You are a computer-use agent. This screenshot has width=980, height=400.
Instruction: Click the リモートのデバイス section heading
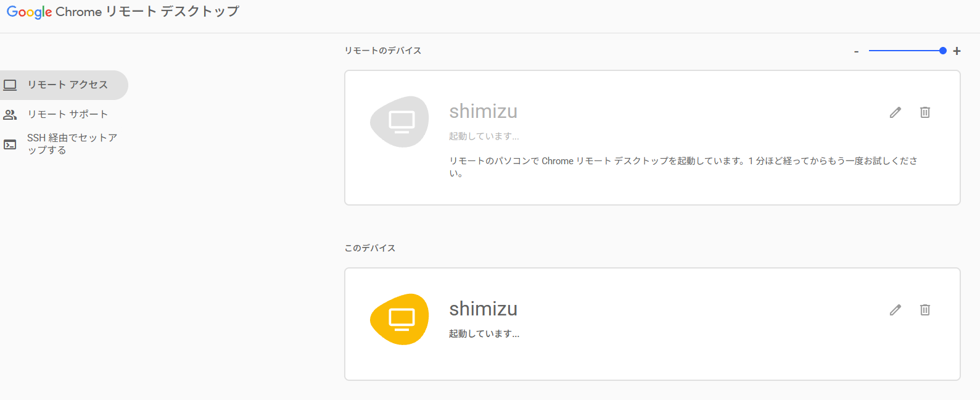[383, 51]
